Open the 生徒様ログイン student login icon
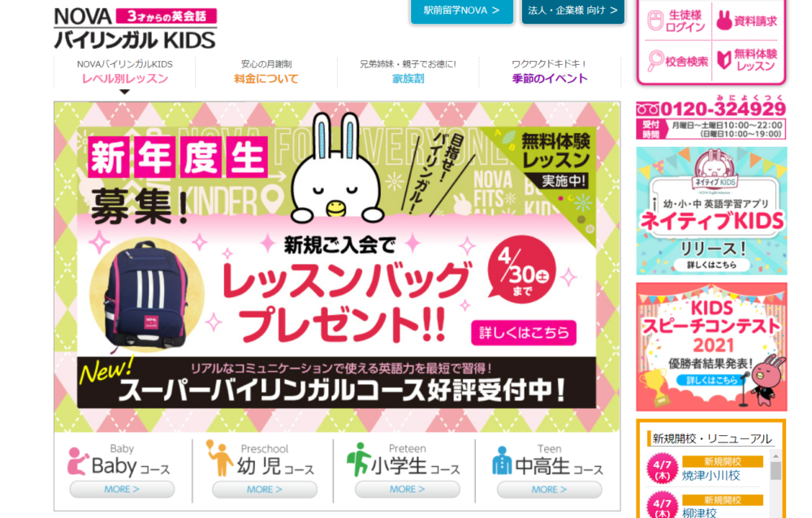Screen dimensions: 812x518 655,21
